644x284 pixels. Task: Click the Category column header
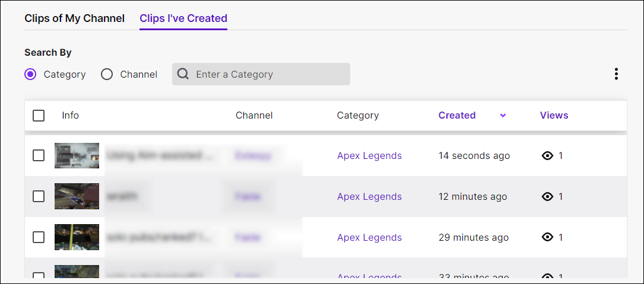(358, 116)
